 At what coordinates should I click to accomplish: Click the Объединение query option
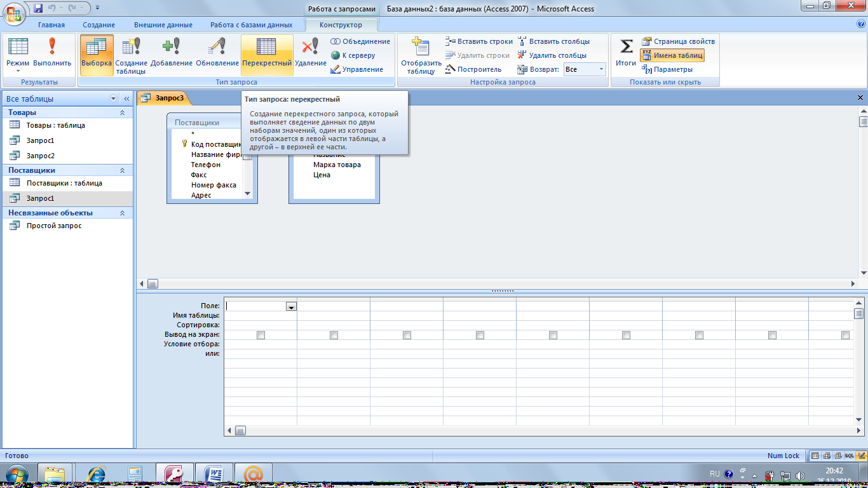pos(360,41)
